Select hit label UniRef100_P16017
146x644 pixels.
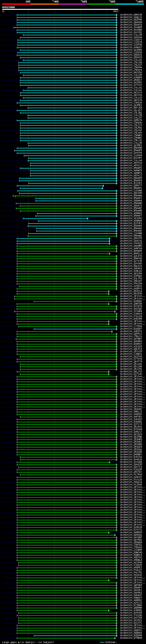pyautogui.click(x=131, y=570)
